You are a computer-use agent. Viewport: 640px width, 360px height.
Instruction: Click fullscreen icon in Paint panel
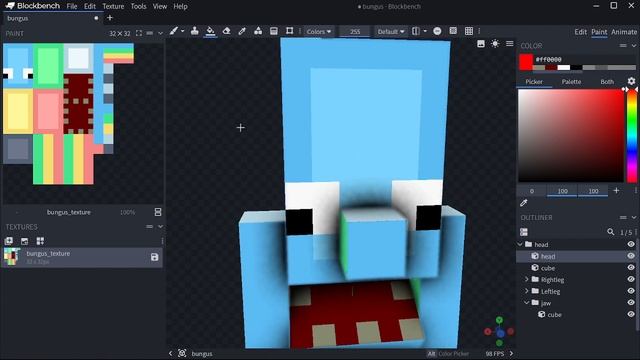pyautogui.click(x=139, y=33)
